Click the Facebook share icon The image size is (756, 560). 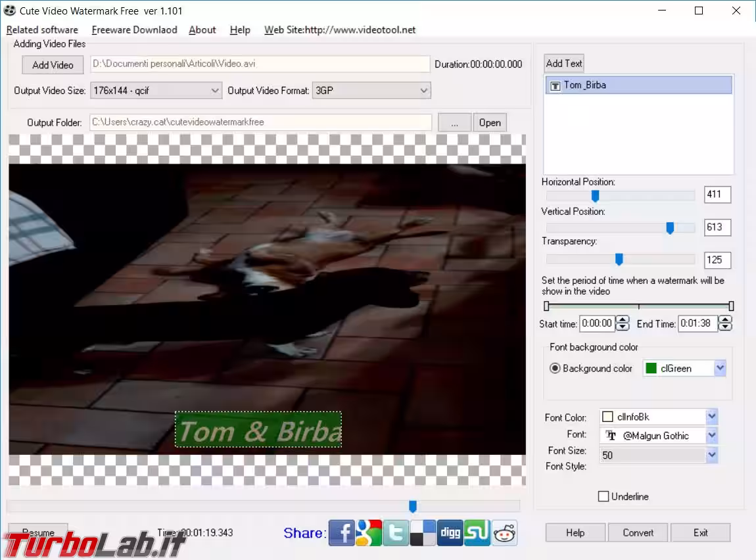tap(342, 532)
